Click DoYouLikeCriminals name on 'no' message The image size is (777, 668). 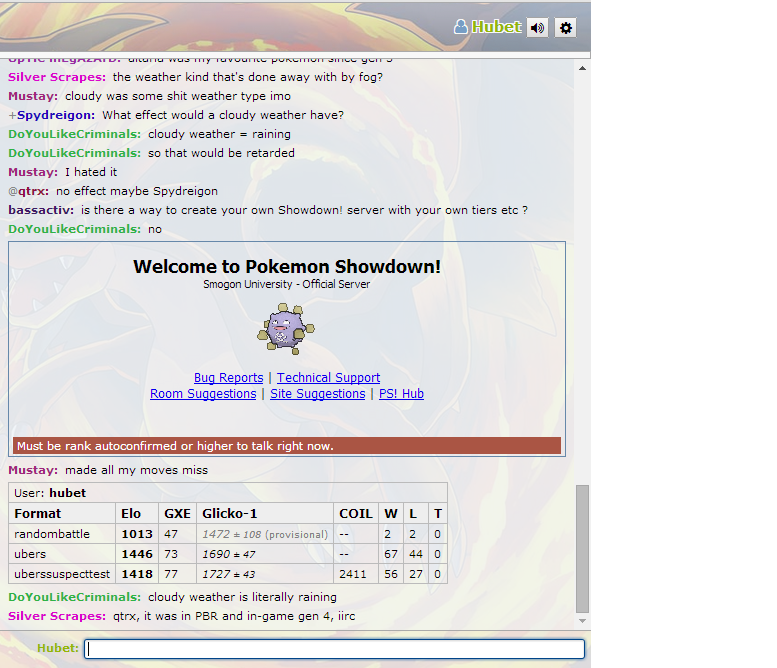[x=74, y=229]
